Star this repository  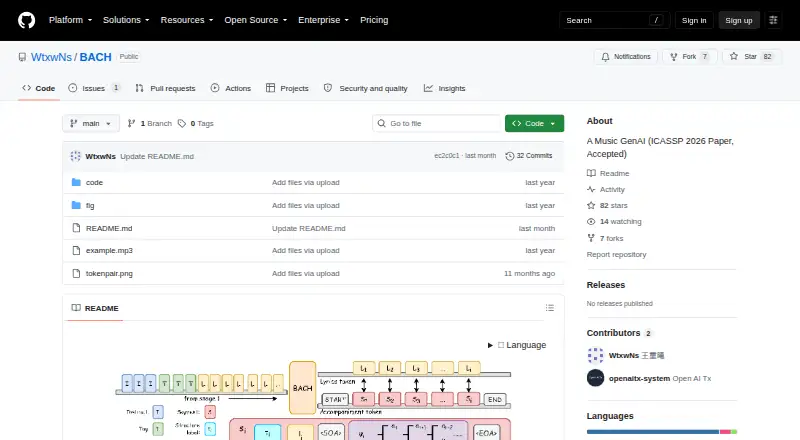pyautogui.click(x=752, y=57)
